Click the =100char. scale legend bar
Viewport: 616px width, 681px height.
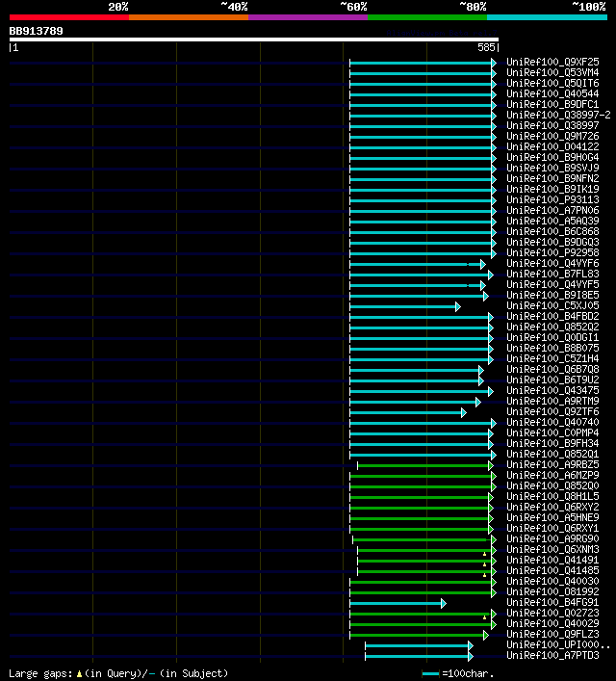tap(430, 674)
